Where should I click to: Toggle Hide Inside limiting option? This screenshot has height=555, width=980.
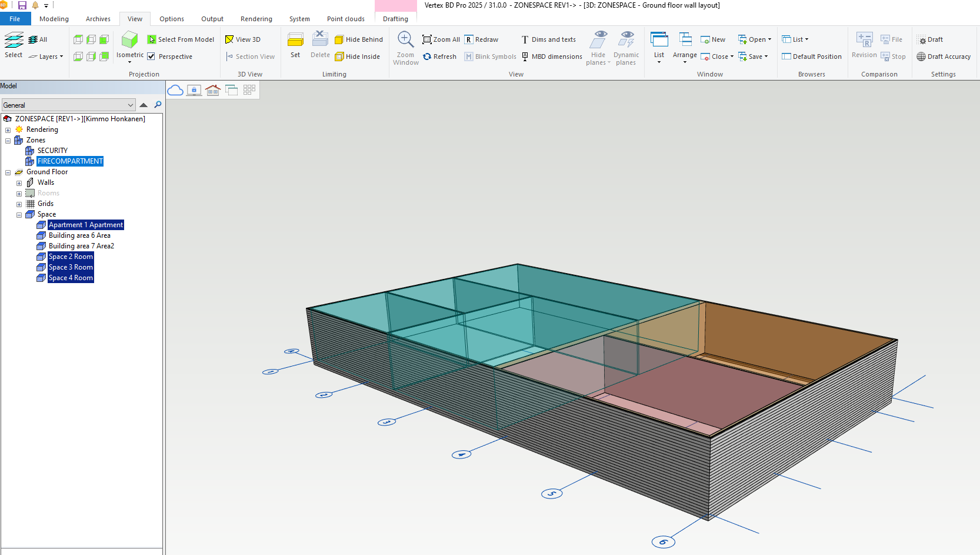pyautogui.click(x=358, y=57)
